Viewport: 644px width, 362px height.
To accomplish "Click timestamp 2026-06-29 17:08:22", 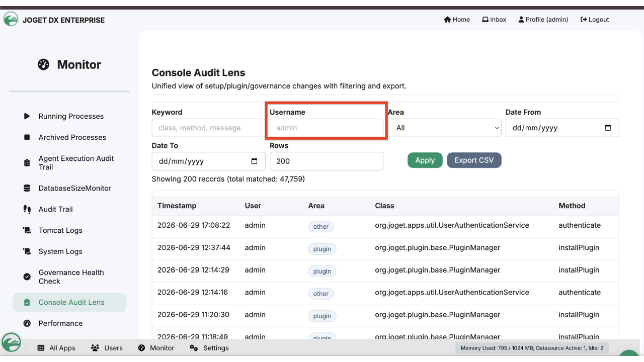I will [x=194, y=225].
